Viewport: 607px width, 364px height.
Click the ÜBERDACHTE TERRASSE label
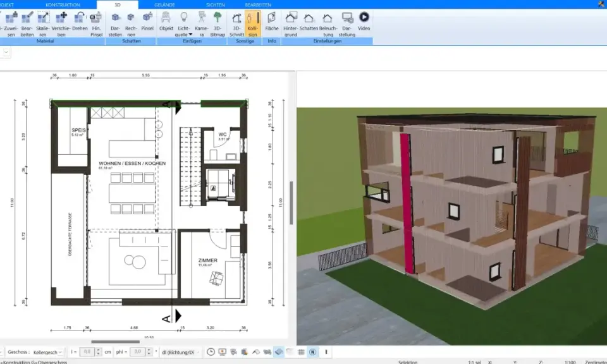(x=70, y=234)
